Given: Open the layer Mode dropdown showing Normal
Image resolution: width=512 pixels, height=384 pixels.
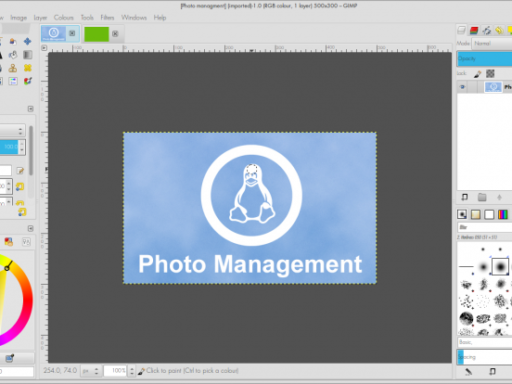Looking at the screenshot, I should click(492, 43).
